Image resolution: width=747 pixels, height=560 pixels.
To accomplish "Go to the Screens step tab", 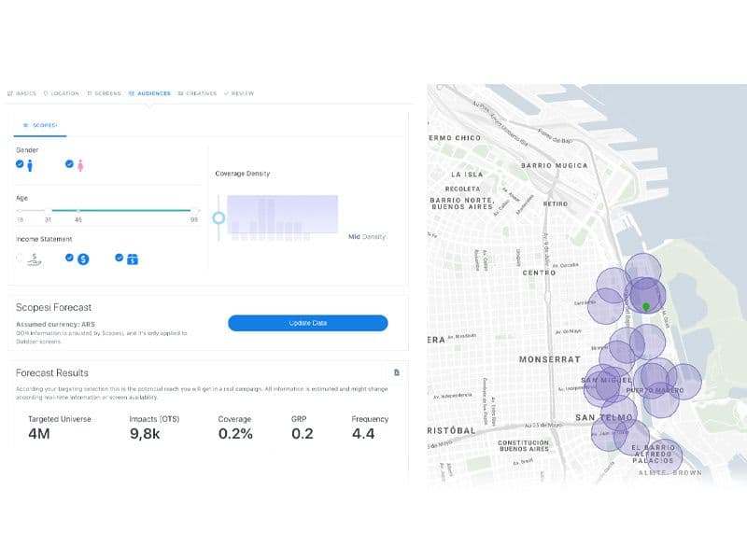I will click(105, 93).
